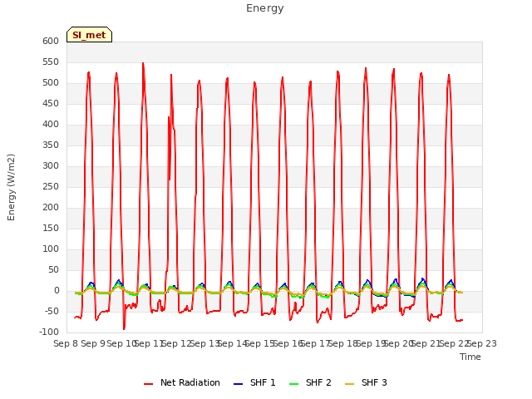Viewport: 532px width, 399px height.
Task: Toggle SHF 1 series in legend
Action: [x=254, y=382]
